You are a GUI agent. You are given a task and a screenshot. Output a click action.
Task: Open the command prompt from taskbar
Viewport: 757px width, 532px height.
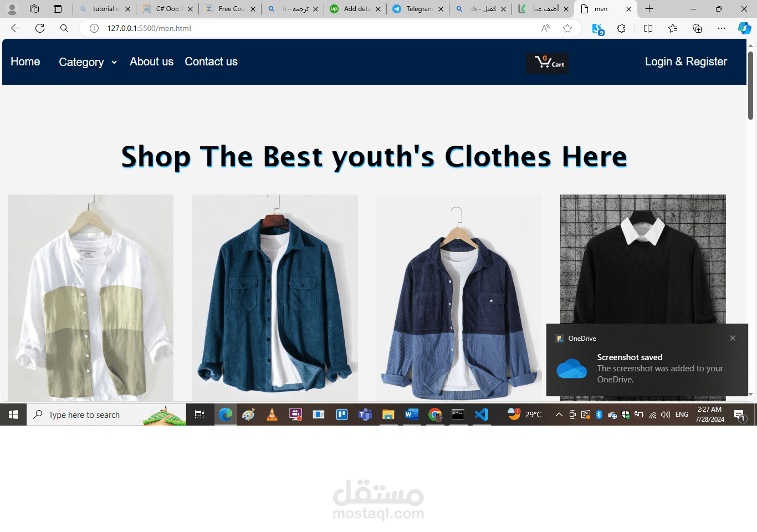[x=458, y=415]
